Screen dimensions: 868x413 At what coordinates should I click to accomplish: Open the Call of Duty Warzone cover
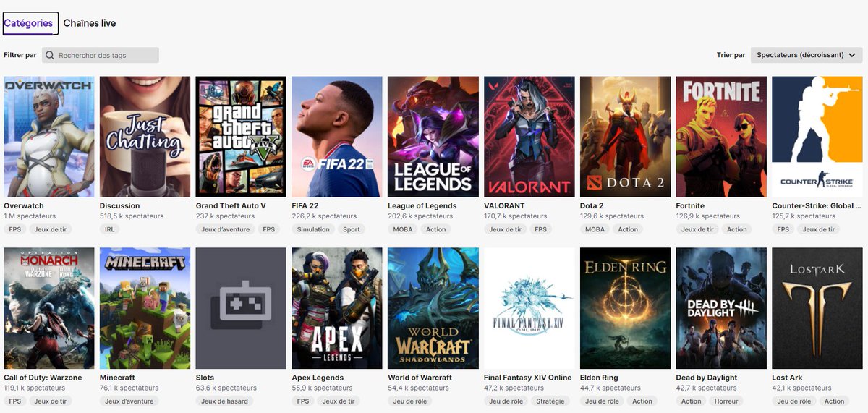point(49,308)
